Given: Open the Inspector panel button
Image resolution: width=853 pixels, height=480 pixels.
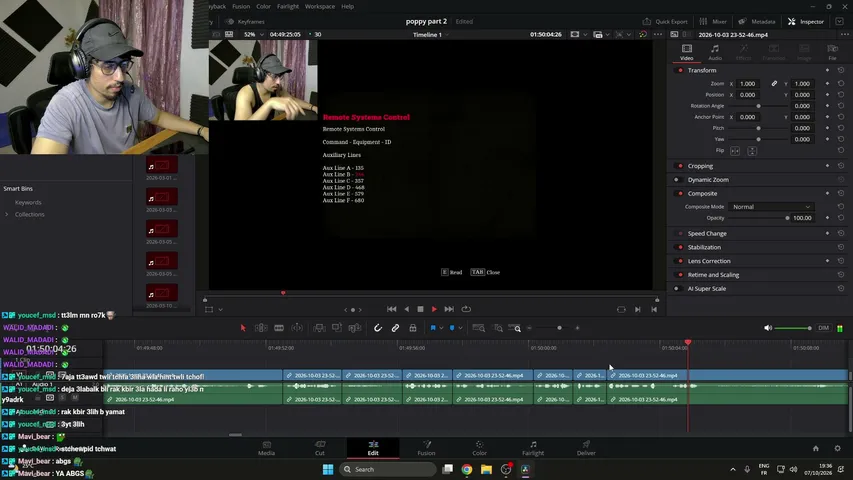Looking at the screenshot, I should point(806,22).
